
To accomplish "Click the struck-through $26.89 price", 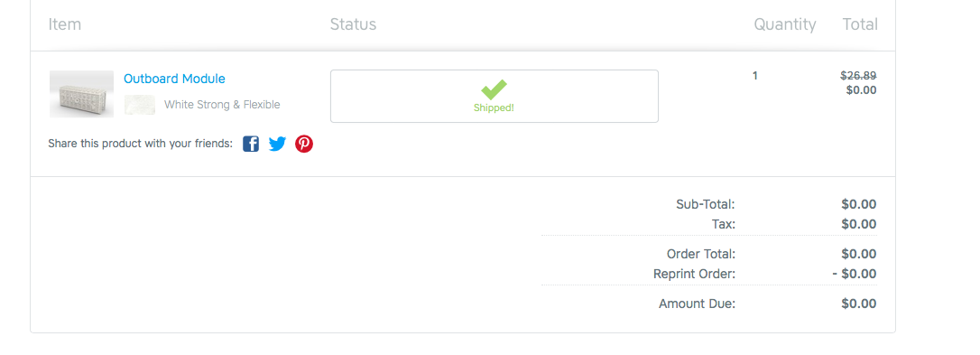I will (858, 76).
